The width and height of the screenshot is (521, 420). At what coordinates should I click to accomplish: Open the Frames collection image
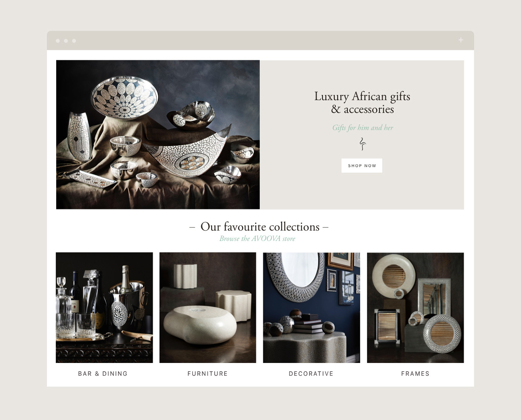(415, 308)
